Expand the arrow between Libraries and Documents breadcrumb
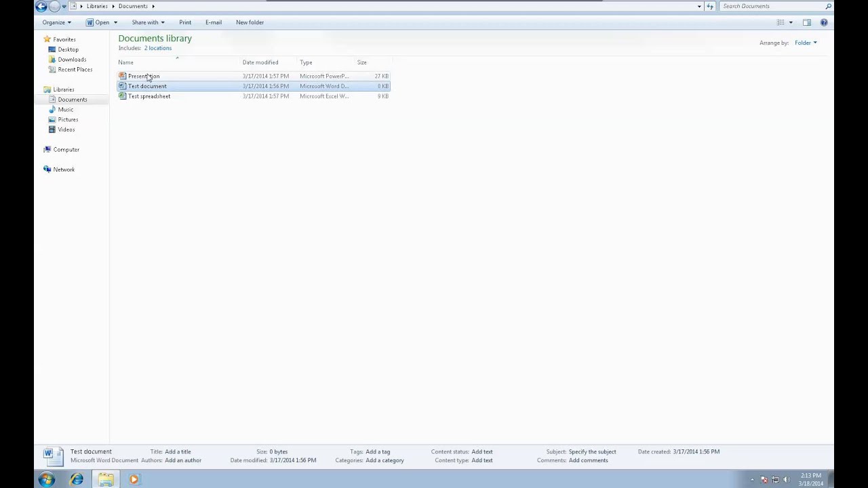Viewport: 868px width, 488px height. point(113,6)
